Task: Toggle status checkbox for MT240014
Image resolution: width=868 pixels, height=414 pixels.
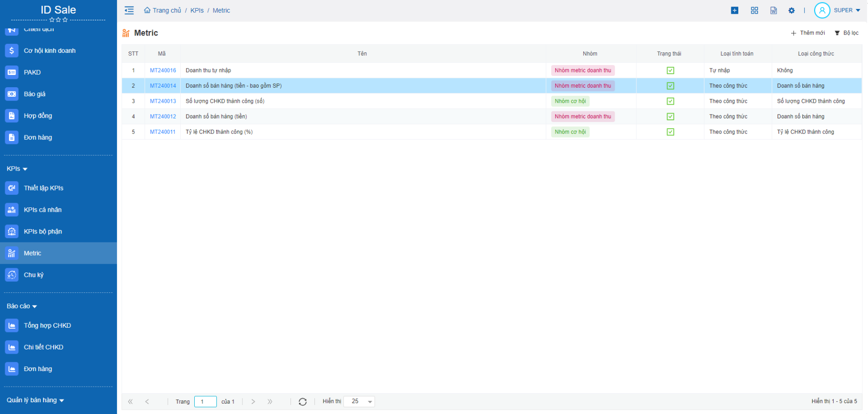Action: pos(670,86)
